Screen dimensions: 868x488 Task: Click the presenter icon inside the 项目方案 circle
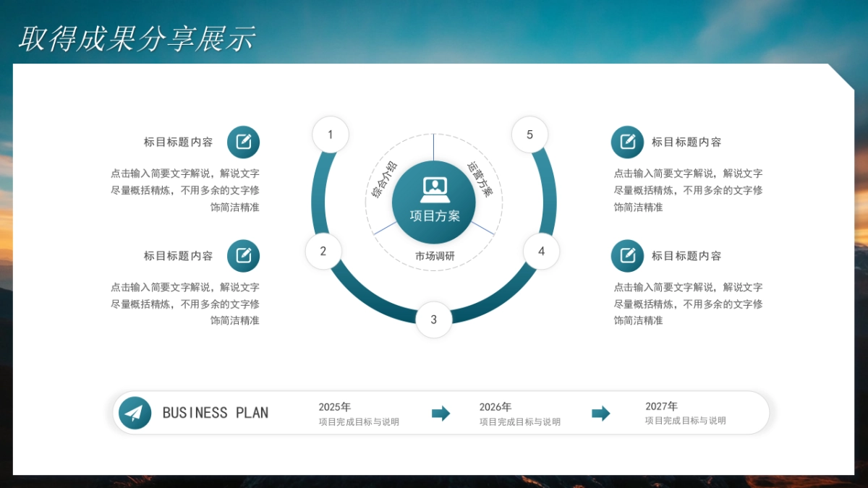pyautogui.click(x=433, y=189)
